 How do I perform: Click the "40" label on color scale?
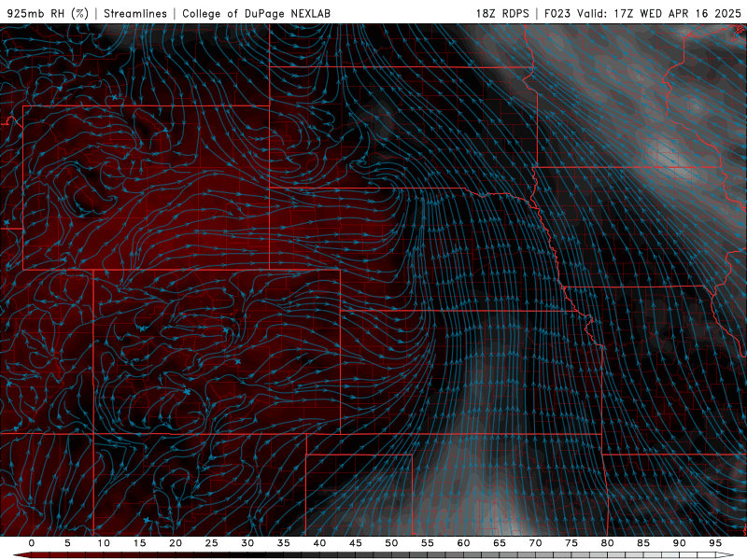click(x=319, y=543)
